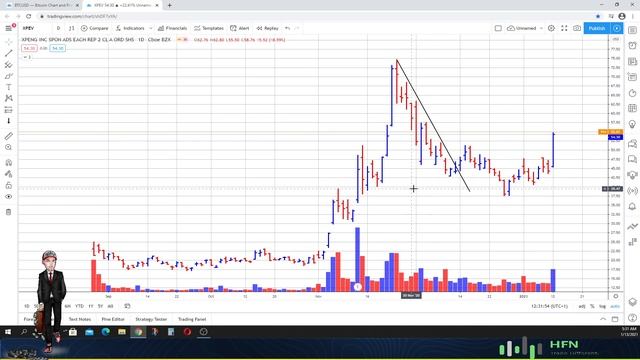
Task: Toggle the adj price adjustment option
Action: [x=582, y=306]
